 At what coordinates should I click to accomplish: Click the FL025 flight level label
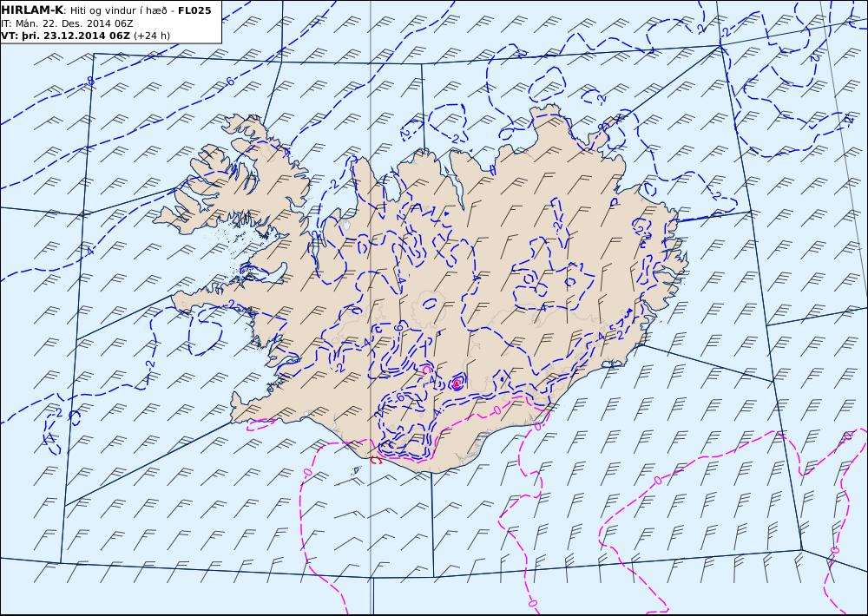(194, 10)
